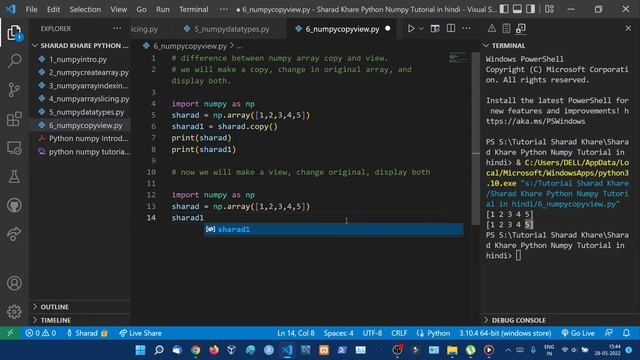
Task: Select the Terminal panel icon
Action: 520,29
